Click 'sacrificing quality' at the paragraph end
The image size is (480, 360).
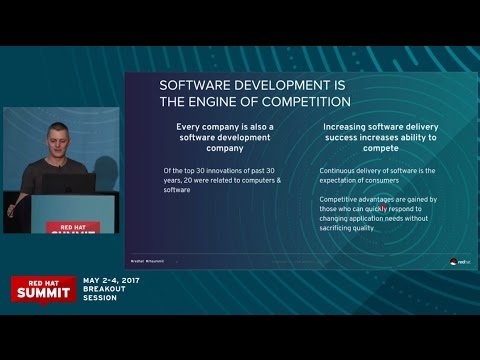coord(347,228)
